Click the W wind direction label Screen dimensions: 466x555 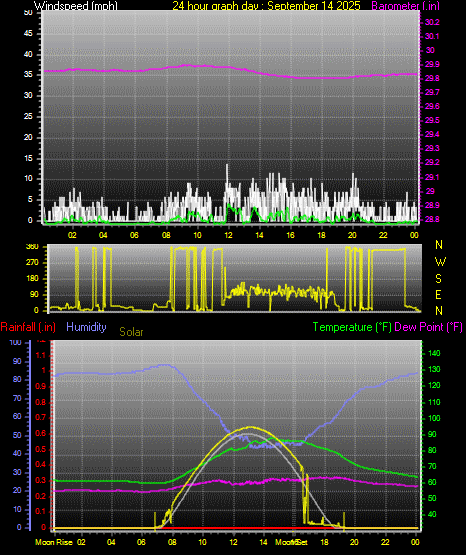pyautogui.click(x=440, y=262)
